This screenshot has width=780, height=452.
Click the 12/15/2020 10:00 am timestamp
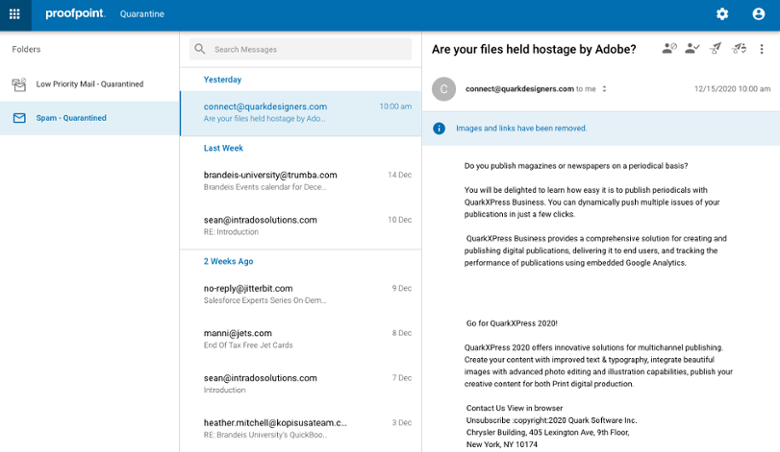point(732,89)
